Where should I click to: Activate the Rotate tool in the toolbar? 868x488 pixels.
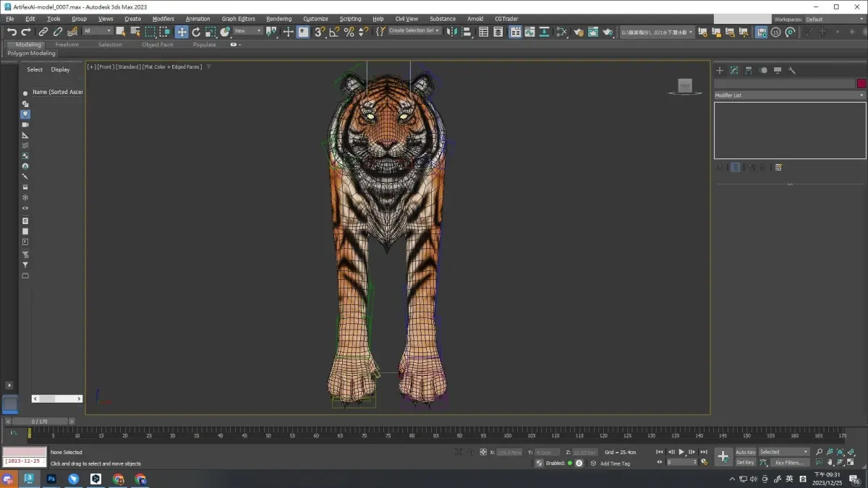196,32
